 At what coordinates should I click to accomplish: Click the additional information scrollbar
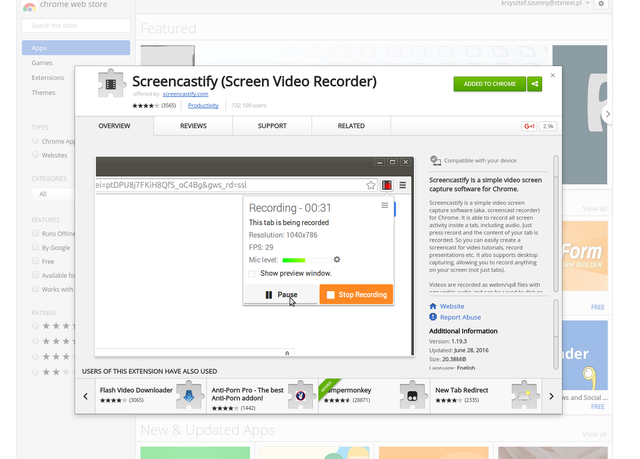click(x=556, y=335)
